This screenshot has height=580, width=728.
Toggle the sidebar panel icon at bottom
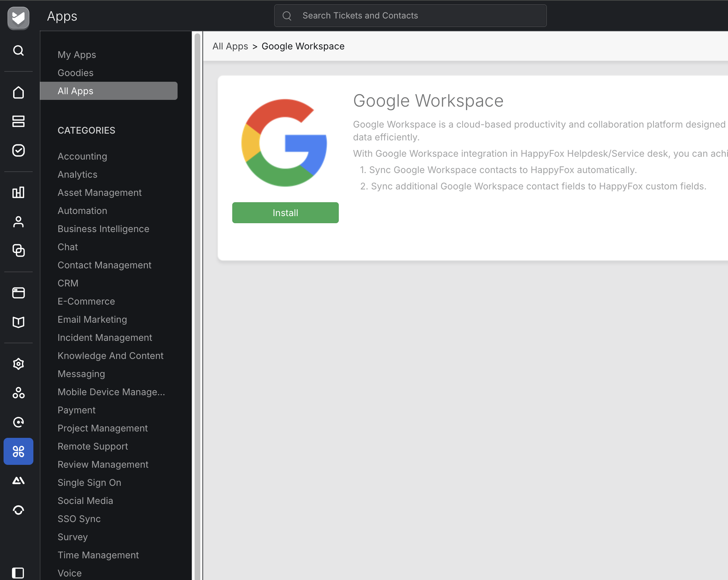18,573
